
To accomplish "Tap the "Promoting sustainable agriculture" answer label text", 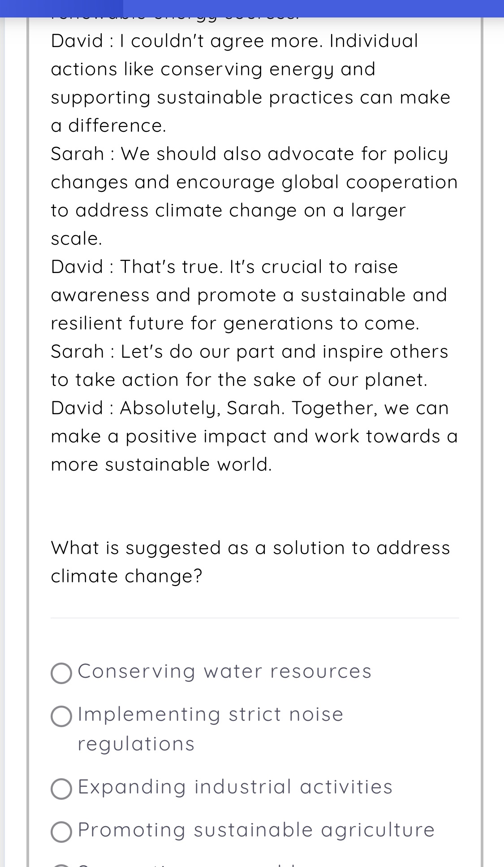I will tap(256, 830).
